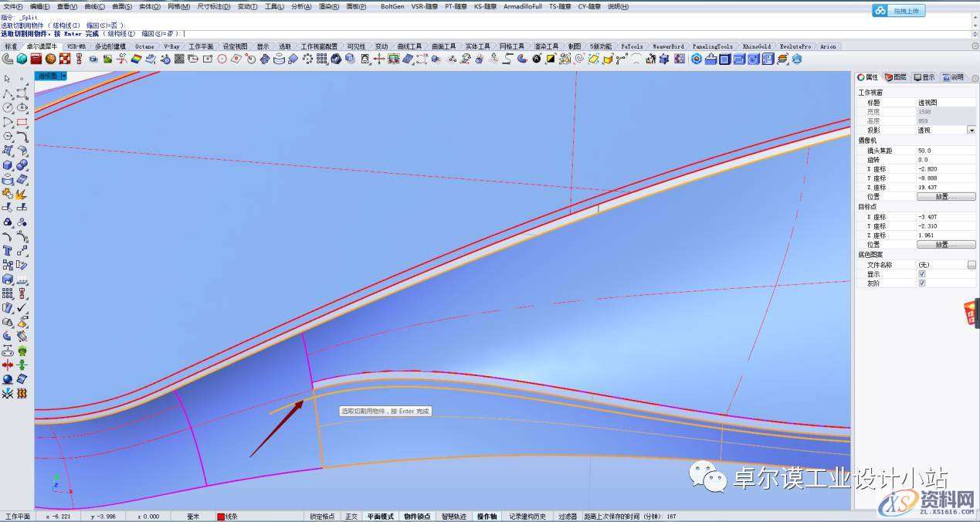Select the pointer arrow tool in left sidebar
This screenshot has width=980, height=522.
coord(8,79)
